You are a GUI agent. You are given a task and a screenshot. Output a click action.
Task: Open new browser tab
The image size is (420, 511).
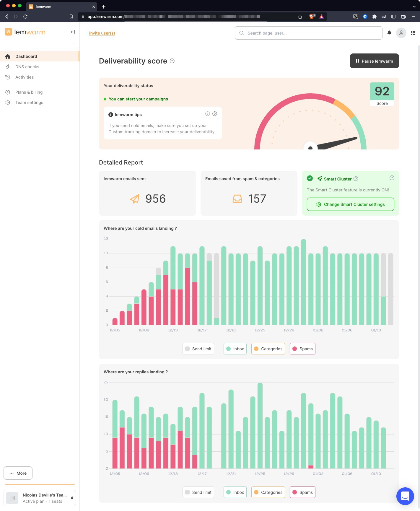point(104,6)
